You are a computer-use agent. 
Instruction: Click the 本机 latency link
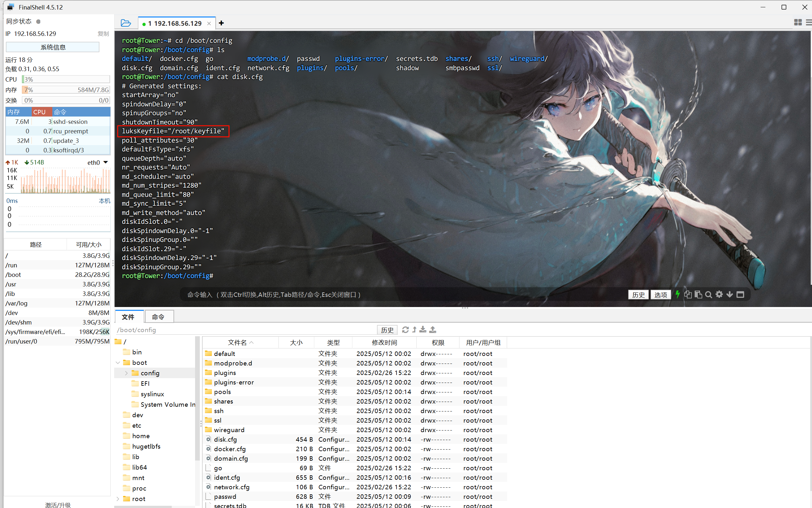coord(104,201)
